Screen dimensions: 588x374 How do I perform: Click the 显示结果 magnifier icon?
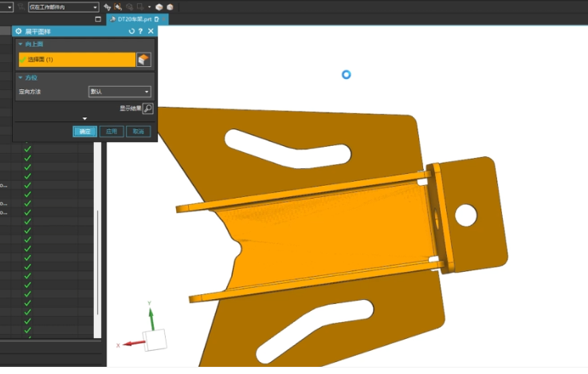[x=148, y=108]
